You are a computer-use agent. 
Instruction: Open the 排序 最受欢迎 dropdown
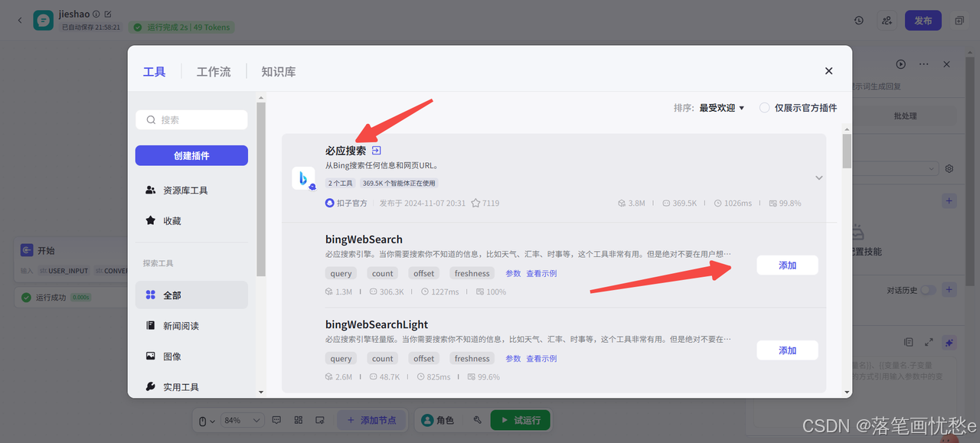[721, 108]
